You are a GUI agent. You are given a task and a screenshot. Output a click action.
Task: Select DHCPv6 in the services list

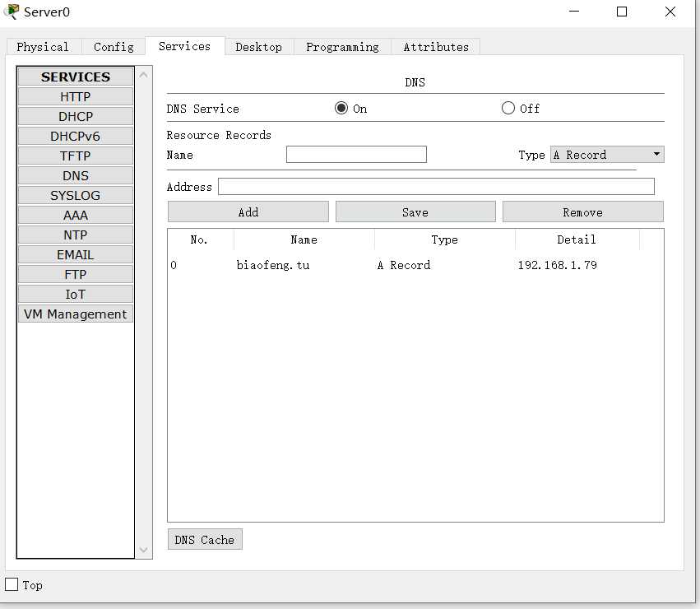(76, 136)
